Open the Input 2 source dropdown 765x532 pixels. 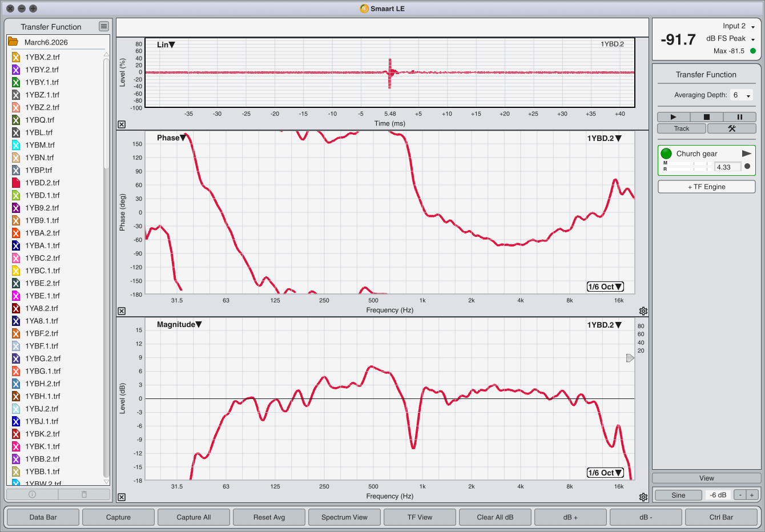[739, 26]
